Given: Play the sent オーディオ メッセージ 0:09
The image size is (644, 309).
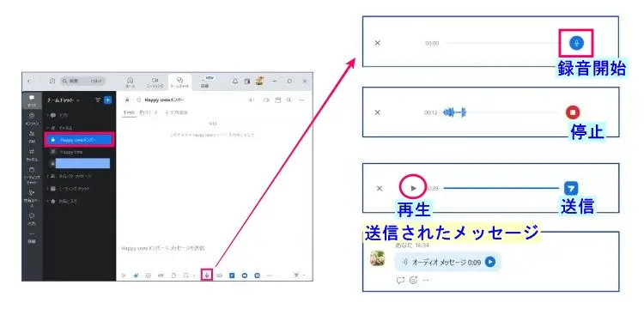Looking at the screenshot, I should [490, 262].
